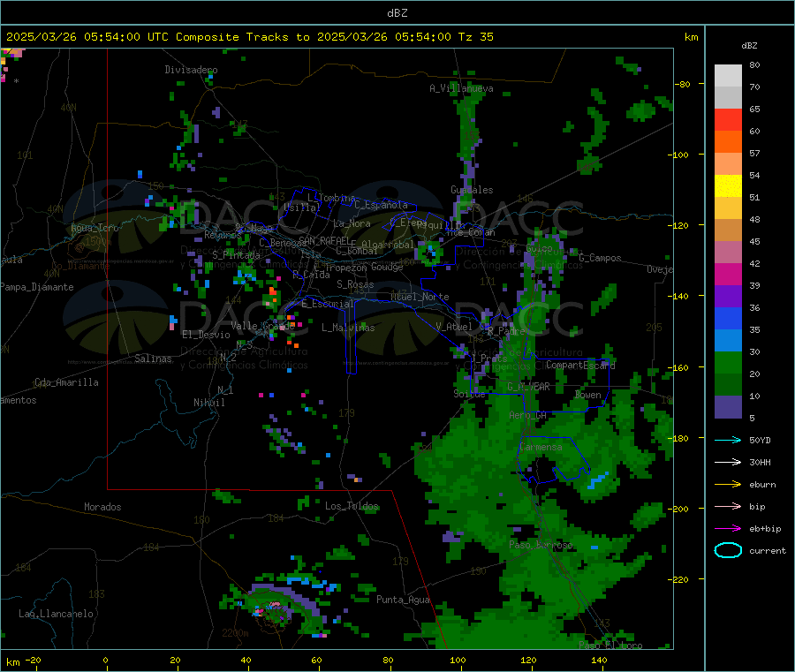The height and width of the screenshot is (672, 795).
Task: Select the red 60-65 dBZ swatch
Action: pos(728,119)
